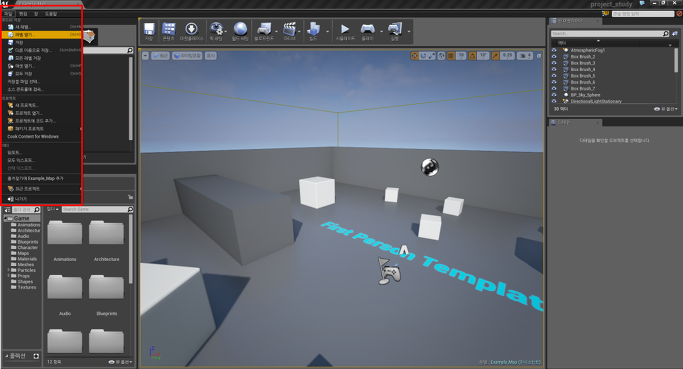This screenshot has height=369, width=683.
Task: Select the Materials folder in tree
Action: click(x=27, y=259)
